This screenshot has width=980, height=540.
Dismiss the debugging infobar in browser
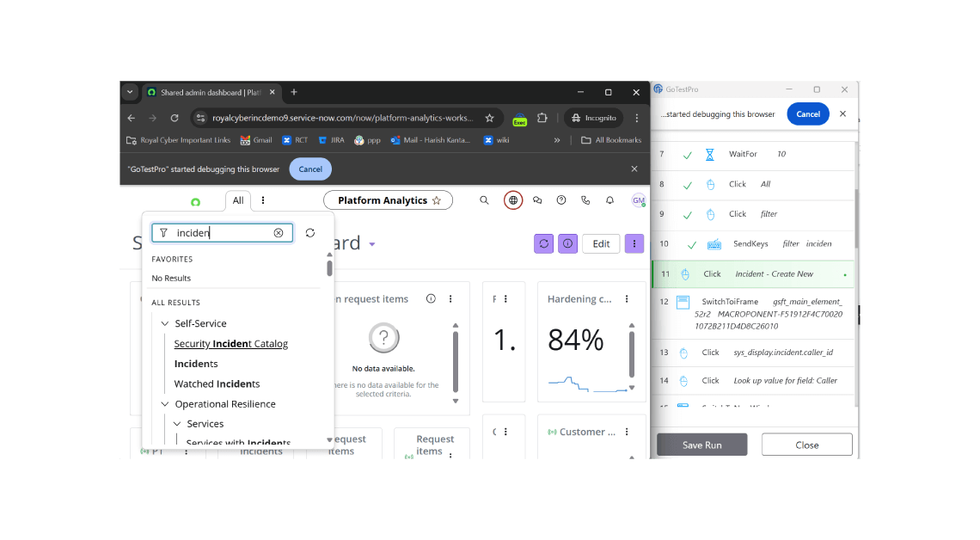coord(634,169)
